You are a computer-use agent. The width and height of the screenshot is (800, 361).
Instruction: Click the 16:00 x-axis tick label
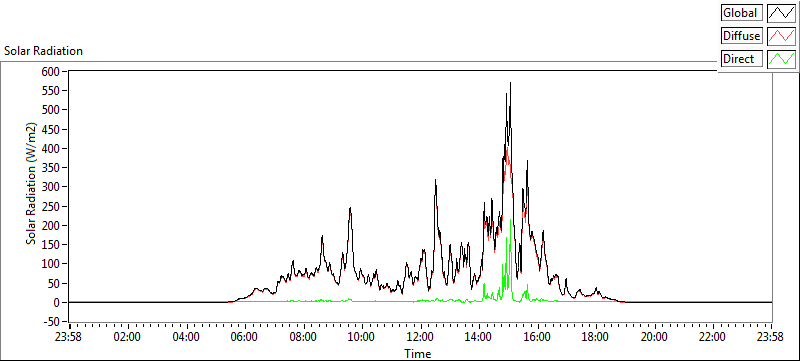538,337
